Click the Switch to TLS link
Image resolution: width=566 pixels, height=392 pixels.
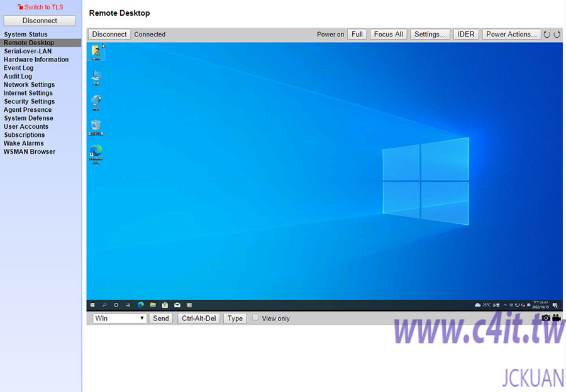click(43, 7)
